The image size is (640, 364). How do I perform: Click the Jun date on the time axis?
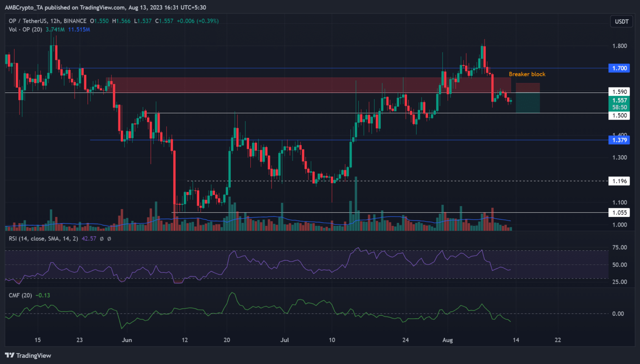(x=127, y=340)
